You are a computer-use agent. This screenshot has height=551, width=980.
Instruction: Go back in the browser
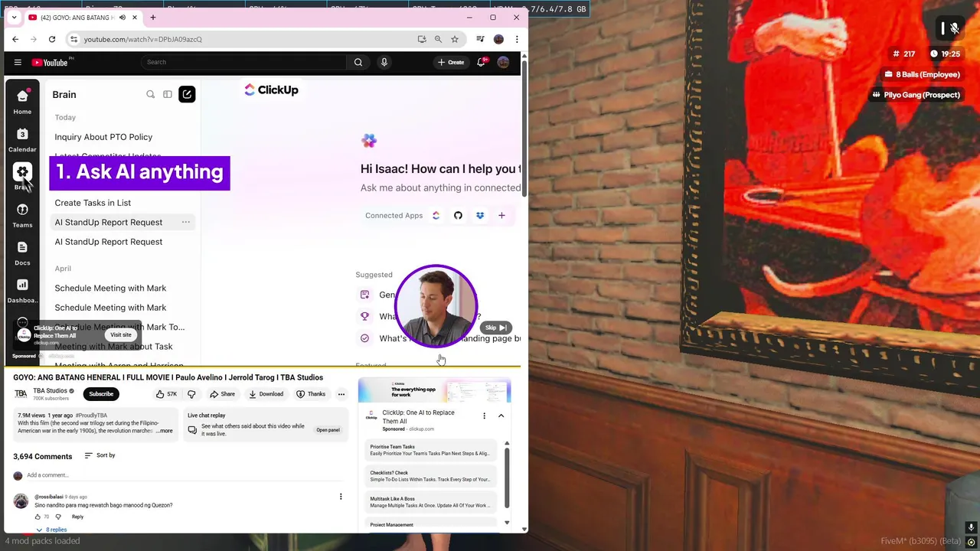15,39
